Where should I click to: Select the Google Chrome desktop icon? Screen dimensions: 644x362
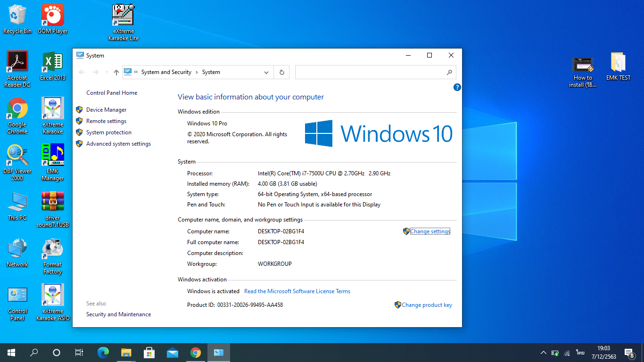click(x=17, y=116)
